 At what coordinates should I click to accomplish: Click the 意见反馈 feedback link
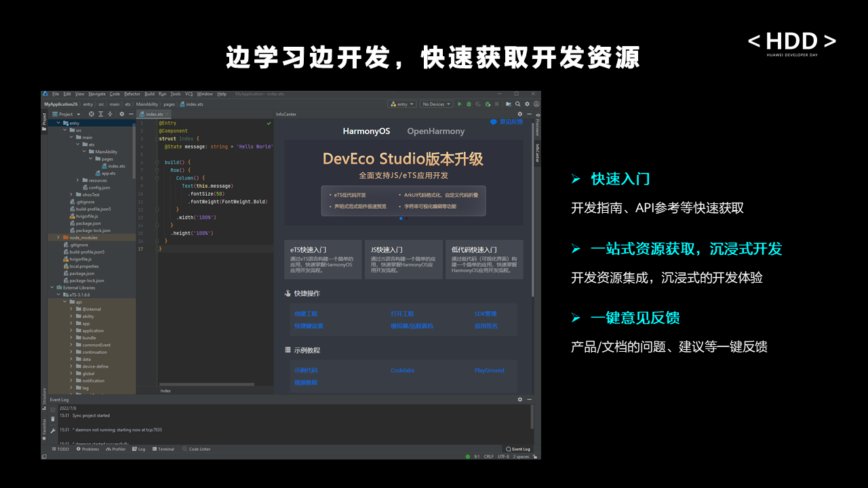pyautogui.click(x=507, y=122)
